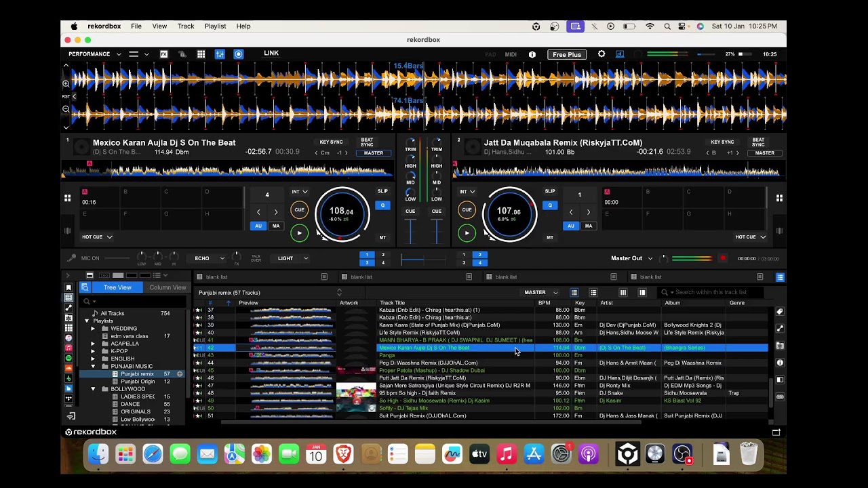
Task: Open the Playlist menu
Action: [x=215, y=26]
